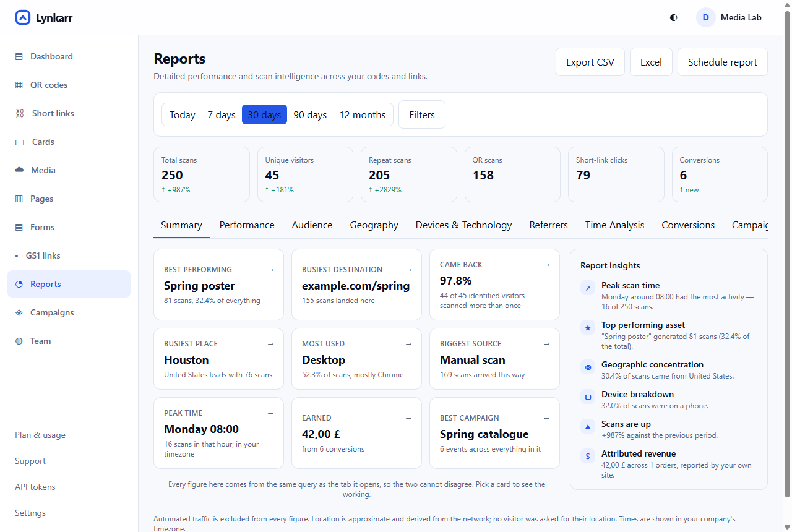The height and width of the screenshot is (532, 792).
Task: Open the Biggest Source card arrow
Action: click(546, 344)
